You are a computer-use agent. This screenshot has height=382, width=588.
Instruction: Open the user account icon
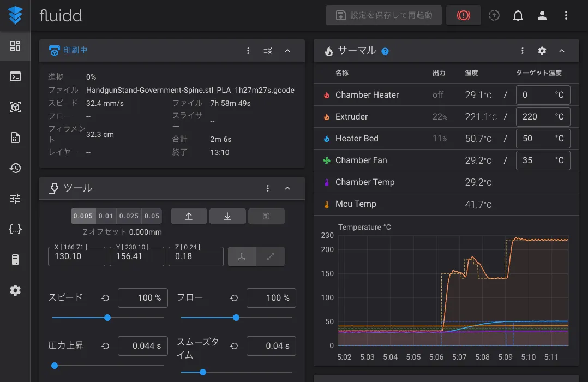(542, 15)
